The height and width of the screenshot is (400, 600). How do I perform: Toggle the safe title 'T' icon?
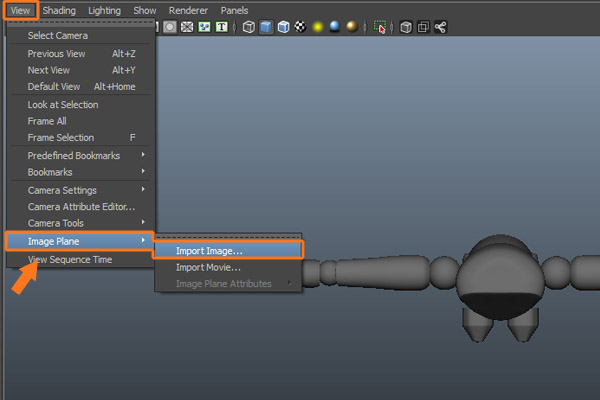click(x=221, y=28)
